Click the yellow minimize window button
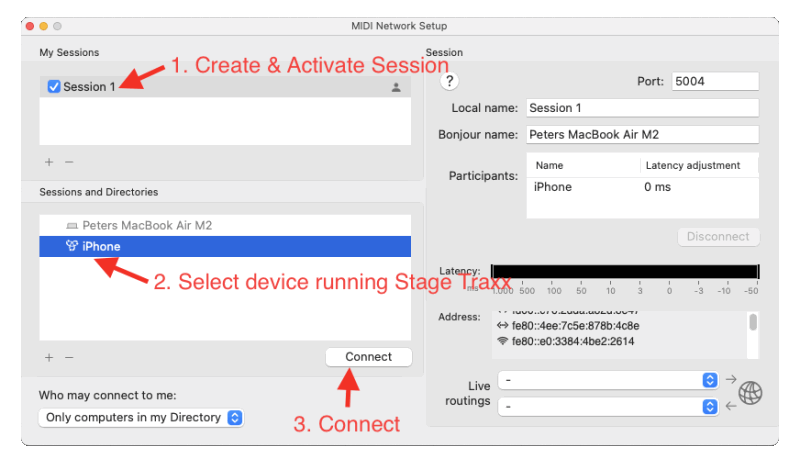800x470 pixels. coord(44,26)
